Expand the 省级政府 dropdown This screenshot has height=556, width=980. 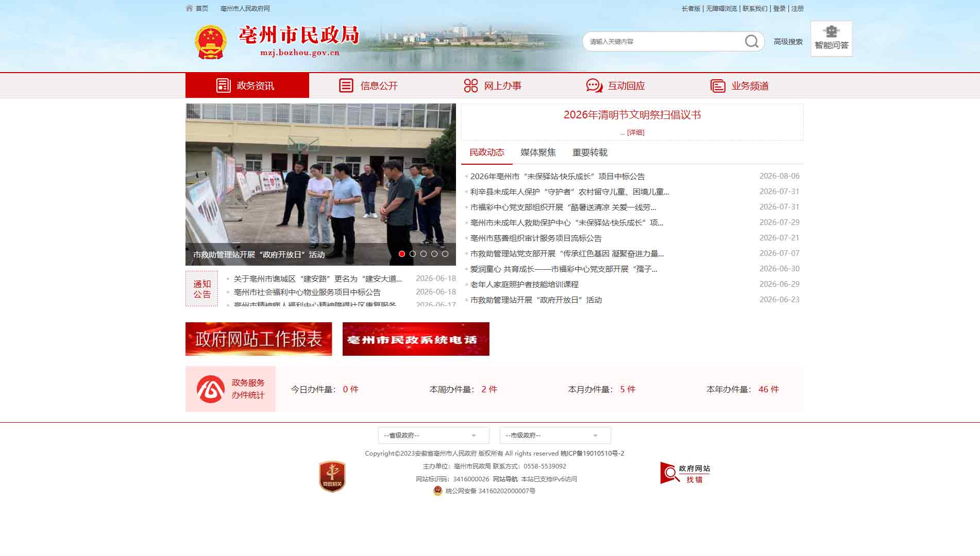[434, 436]
